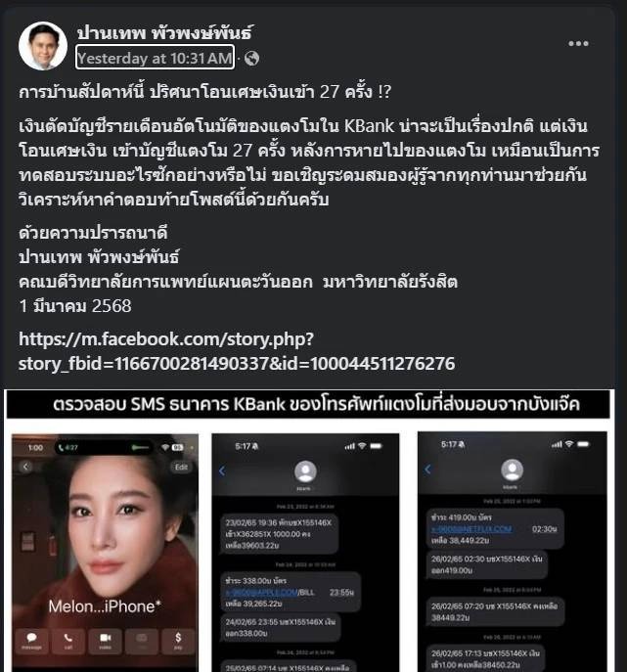Open the APPLE.COM/BILL link in SMS

pos(270,593)
